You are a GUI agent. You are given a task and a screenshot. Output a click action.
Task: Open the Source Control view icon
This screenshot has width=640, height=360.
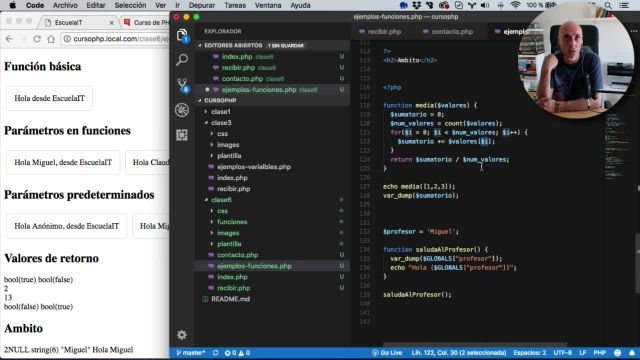point(182,85)
